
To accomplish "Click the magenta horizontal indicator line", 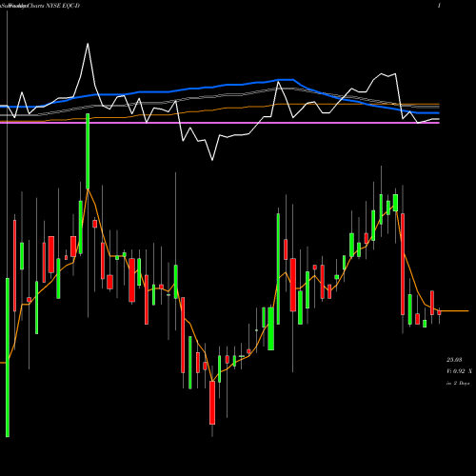I will click(220, 123).
